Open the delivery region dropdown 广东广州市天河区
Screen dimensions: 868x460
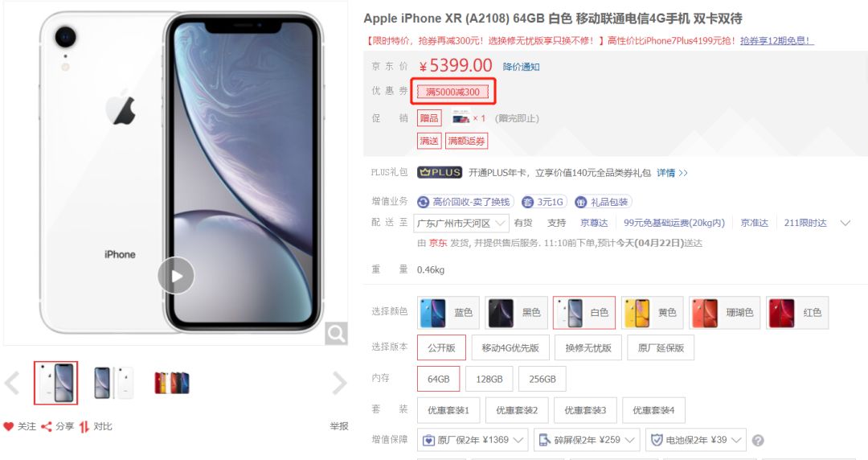[461, 224]
